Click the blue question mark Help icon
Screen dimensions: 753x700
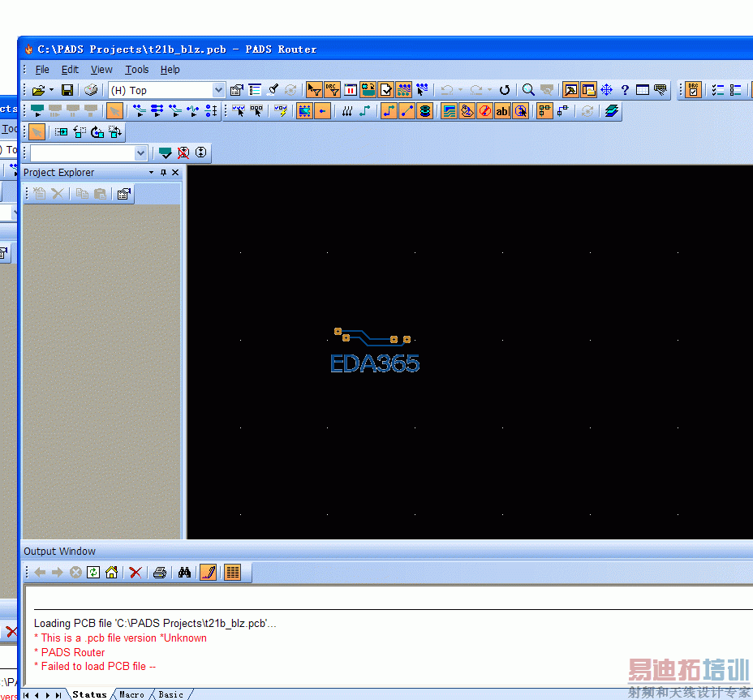tap(625, 90)
